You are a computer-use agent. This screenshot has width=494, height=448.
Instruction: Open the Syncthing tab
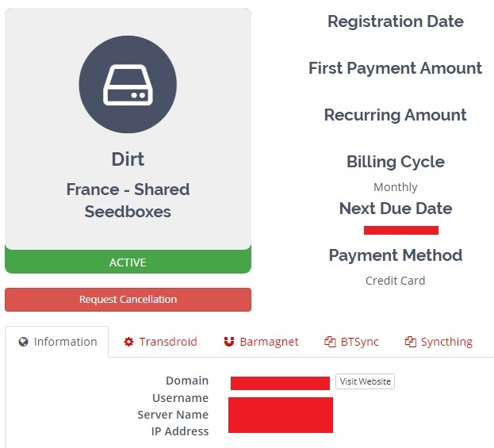click(438, 342)
